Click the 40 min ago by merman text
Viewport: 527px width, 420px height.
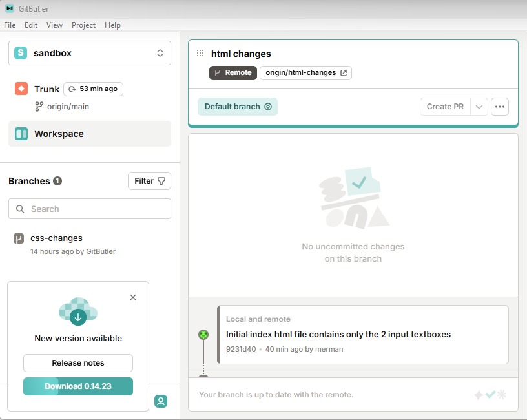click(304, 349)
